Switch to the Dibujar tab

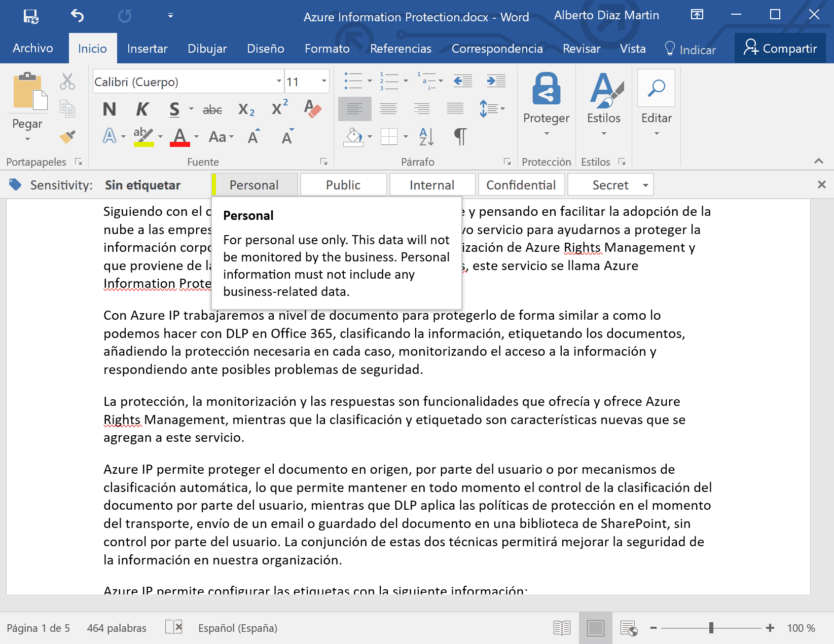207,49
